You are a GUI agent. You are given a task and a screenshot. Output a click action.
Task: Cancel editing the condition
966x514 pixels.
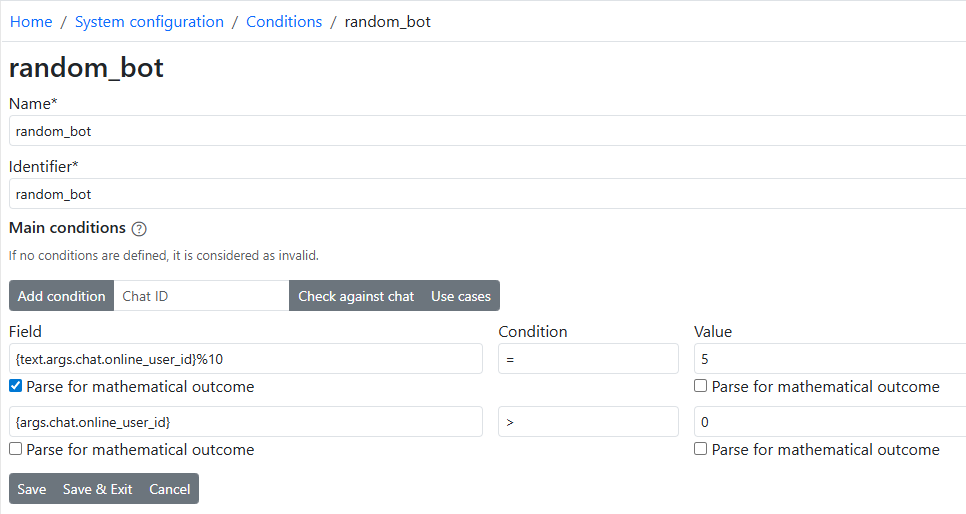(170, 489)
